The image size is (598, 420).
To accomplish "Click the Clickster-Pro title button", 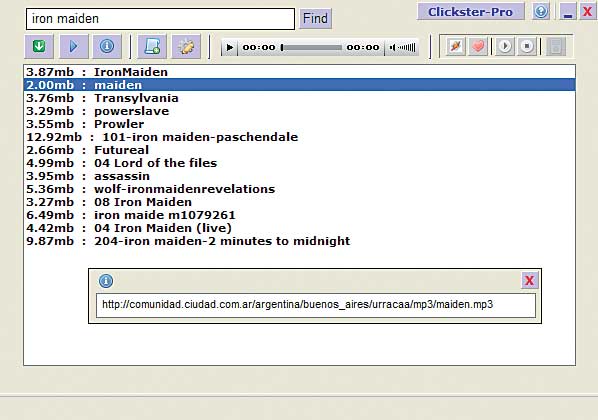I will (471, 12).
